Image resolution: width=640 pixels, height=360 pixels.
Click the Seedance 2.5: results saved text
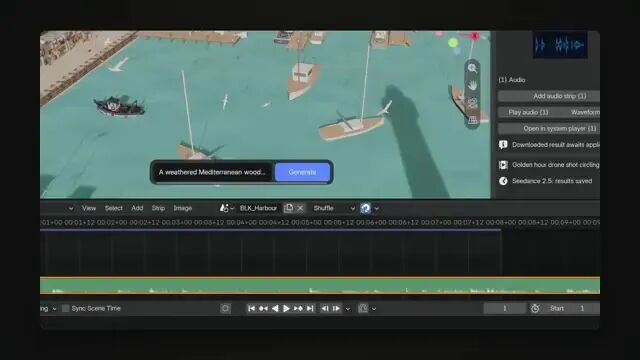point(552,181)
